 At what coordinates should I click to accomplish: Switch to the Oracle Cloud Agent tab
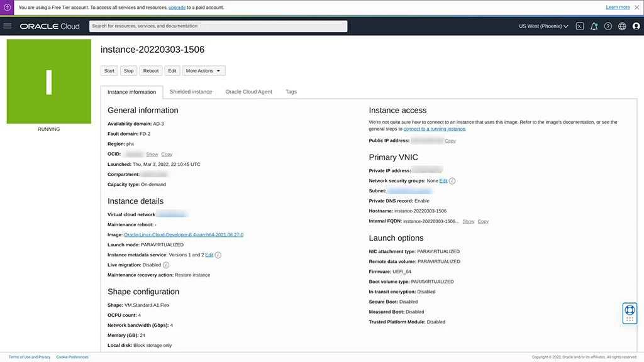pos(248,92)
